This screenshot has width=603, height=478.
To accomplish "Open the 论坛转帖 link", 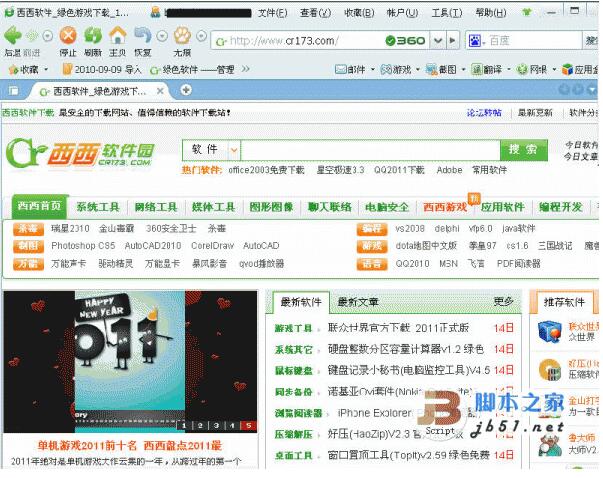I will (x=484, y=113).
